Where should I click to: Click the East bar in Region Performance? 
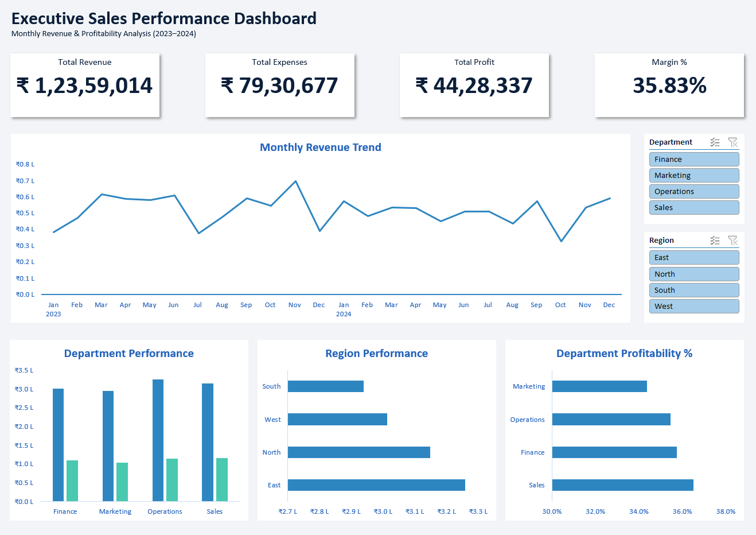coord(376,484)
